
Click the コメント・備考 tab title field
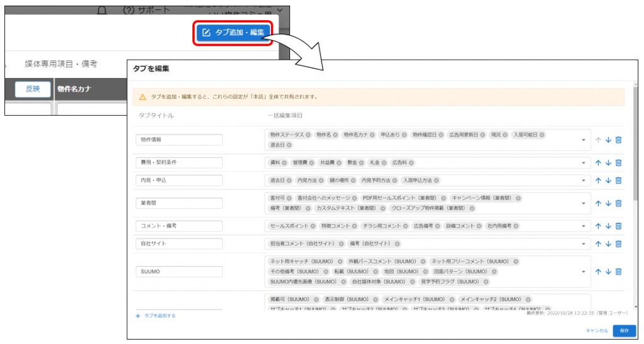click(x=179, y=226)
